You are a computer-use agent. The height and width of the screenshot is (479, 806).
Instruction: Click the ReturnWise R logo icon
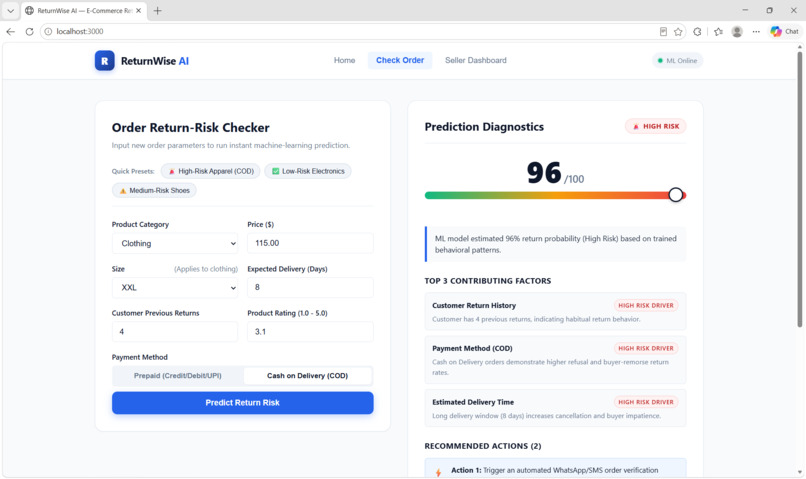click(x=104, y=61)
